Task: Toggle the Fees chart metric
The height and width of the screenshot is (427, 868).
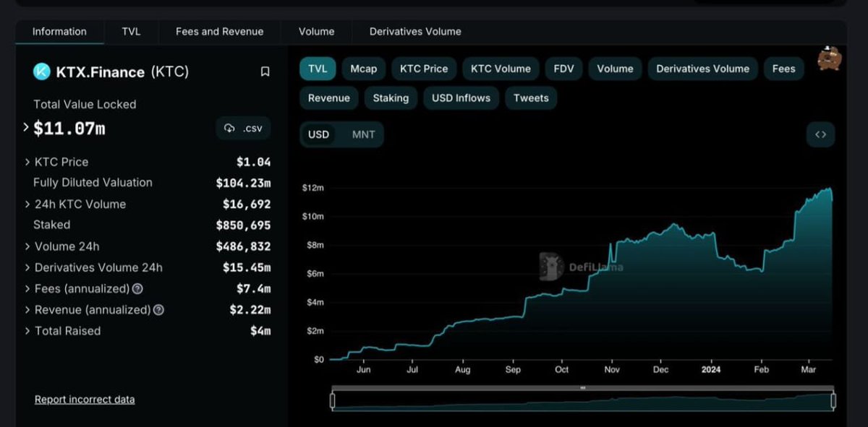Action: (783, 69)
